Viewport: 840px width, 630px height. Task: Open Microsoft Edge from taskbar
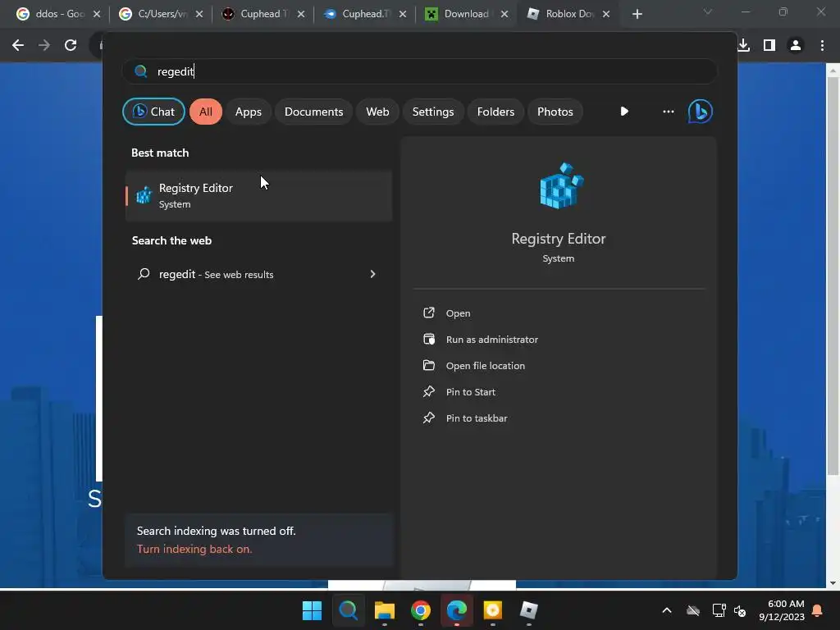[456, 610]
